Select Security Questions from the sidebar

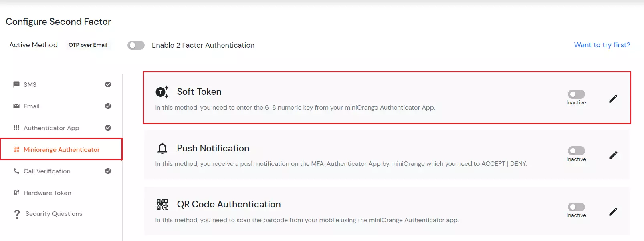tap(53, 213)
